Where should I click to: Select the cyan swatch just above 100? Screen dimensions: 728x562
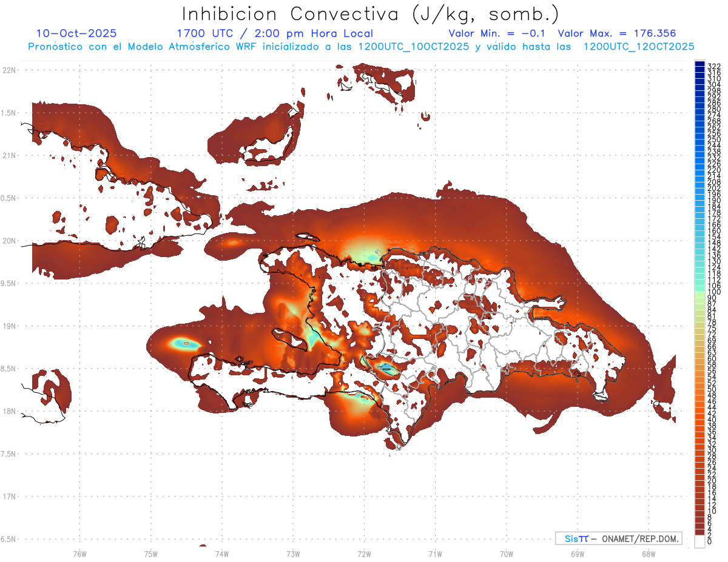699,288
